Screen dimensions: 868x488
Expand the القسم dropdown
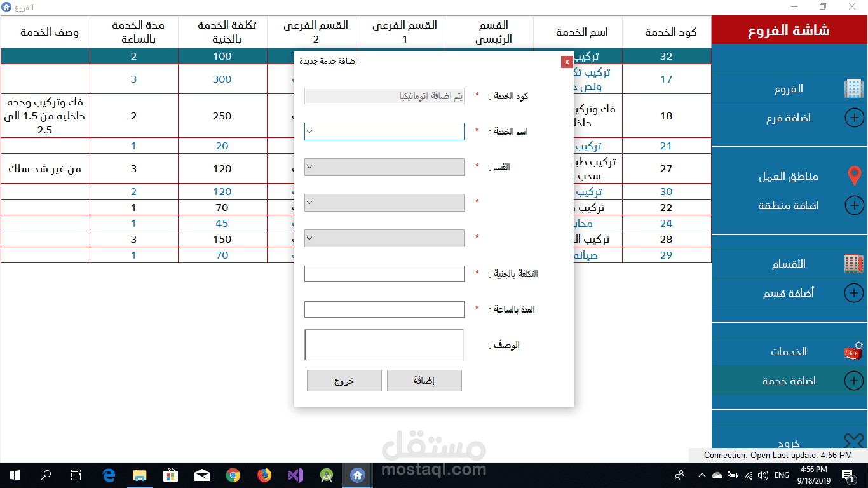click(x=309, y=167)
